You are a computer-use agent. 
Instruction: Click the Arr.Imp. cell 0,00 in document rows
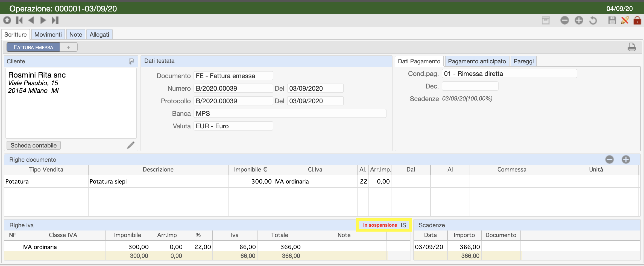click(380, 182)
